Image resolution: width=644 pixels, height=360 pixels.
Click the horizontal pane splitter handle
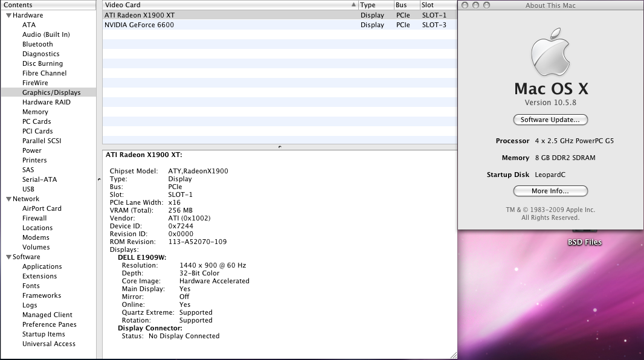pos(280,147)
